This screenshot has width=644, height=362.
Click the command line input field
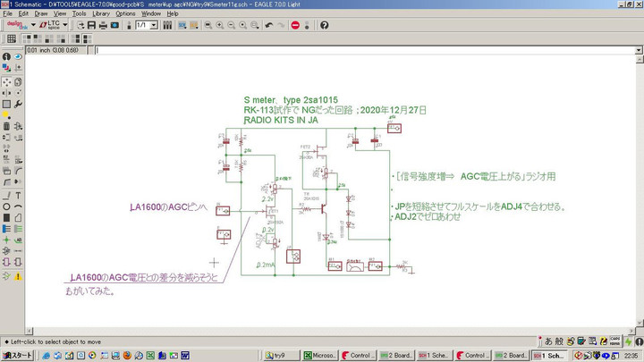click(358, 50)
